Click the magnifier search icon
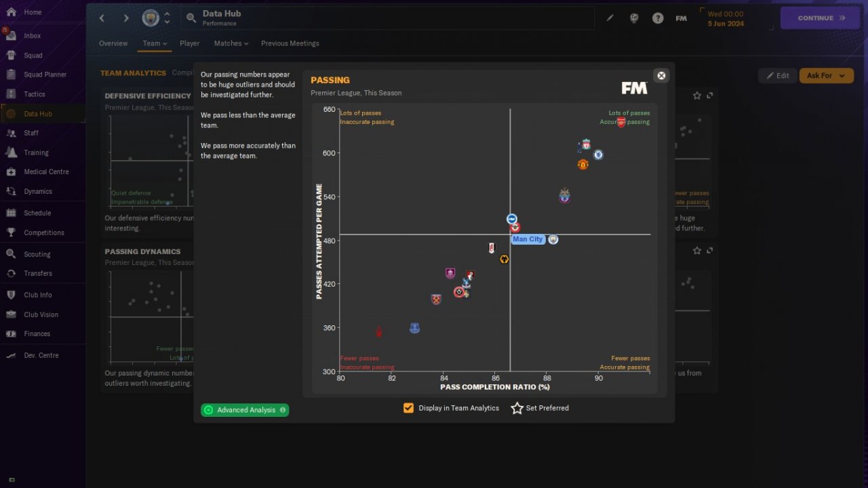 (191, 18)
